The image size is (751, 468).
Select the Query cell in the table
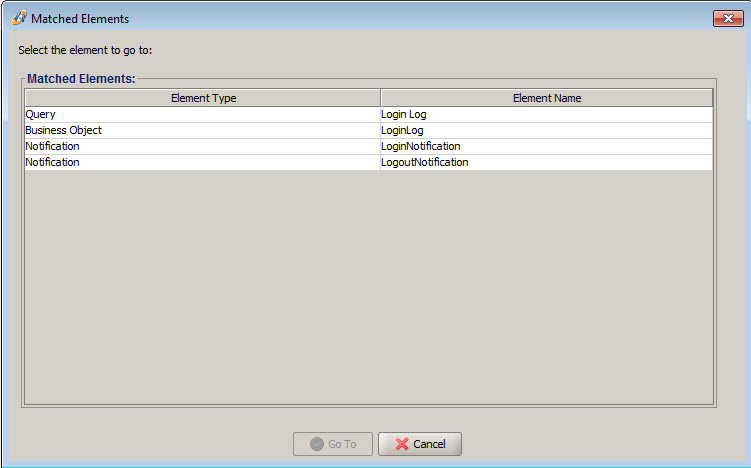[203, 114]
